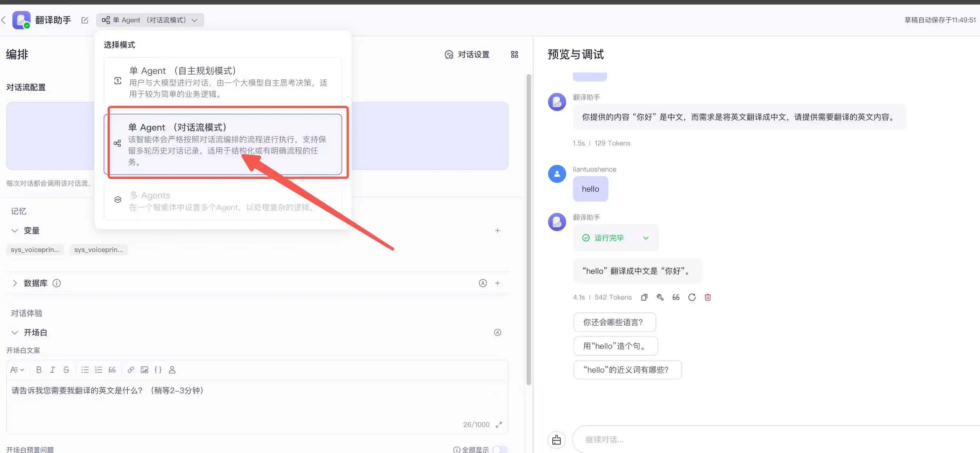Toggle strikethrough formatting in the editor
This screenshot has height=453, width=980.
tap(66, 370)
